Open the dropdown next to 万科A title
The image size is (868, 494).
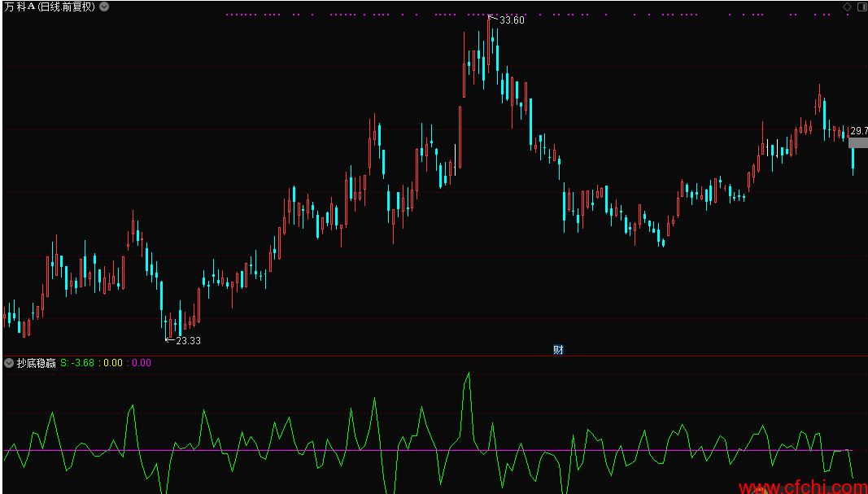(x=104, y=7)
